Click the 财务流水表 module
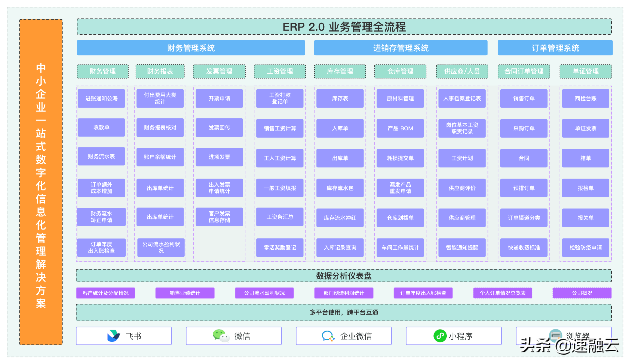Screen dimensions: 630x364 click(101, 157)
